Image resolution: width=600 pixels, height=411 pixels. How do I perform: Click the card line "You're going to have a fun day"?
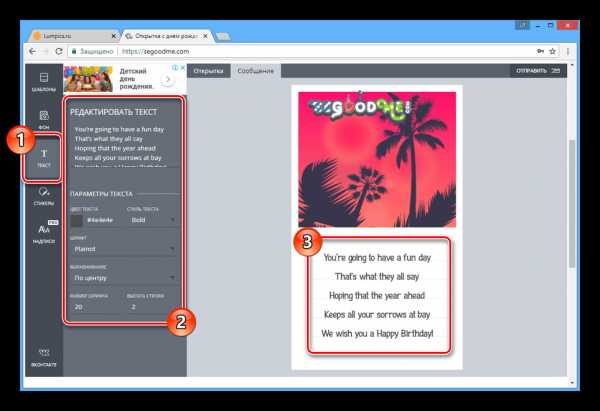(377, 258)
